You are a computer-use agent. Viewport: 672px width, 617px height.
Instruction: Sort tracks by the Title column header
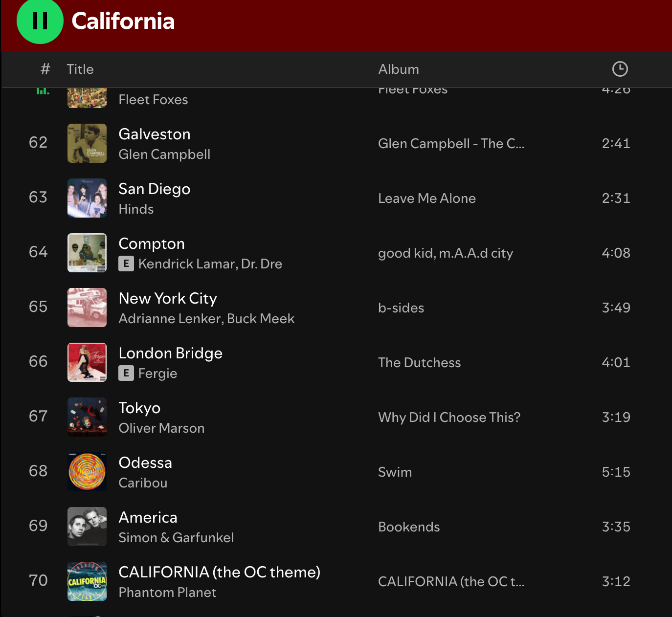point(80,69)
